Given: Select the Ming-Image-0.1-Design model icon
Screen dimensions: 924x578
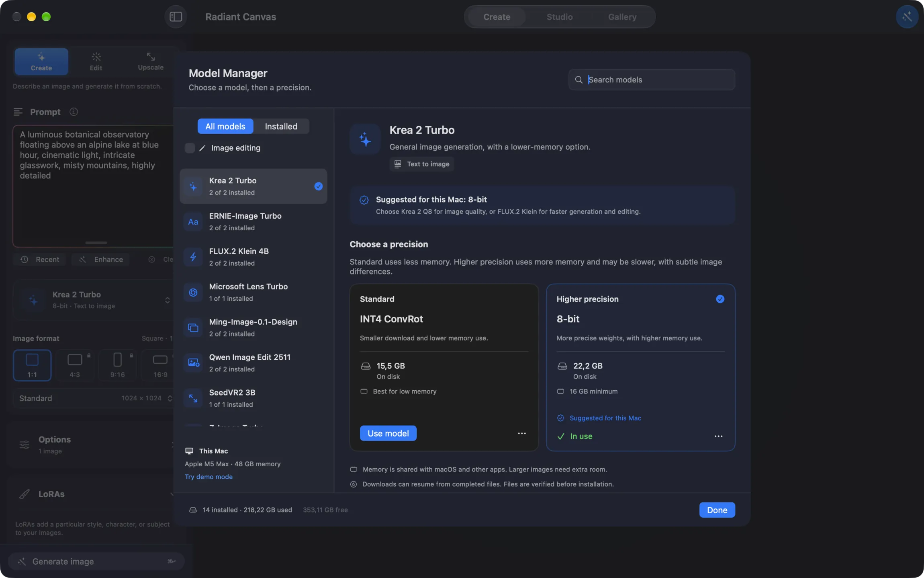Looking at the screenshot, I should (193, 328).
